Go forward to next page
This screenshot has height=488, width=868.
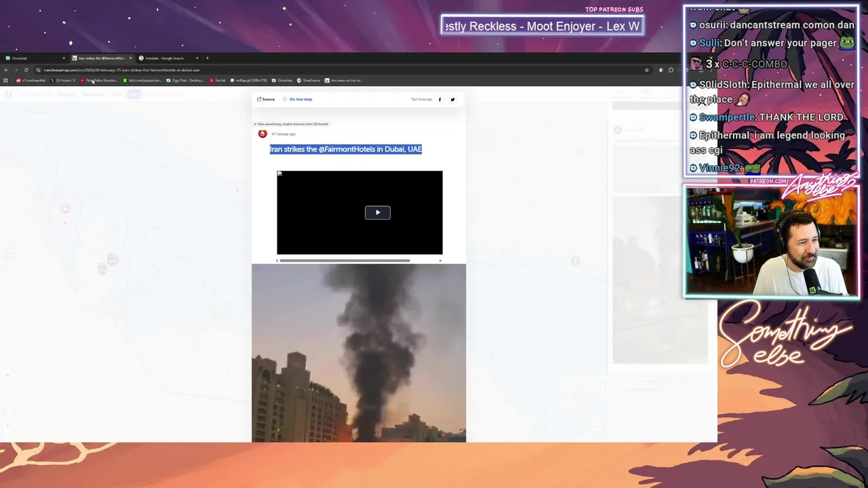16,70
